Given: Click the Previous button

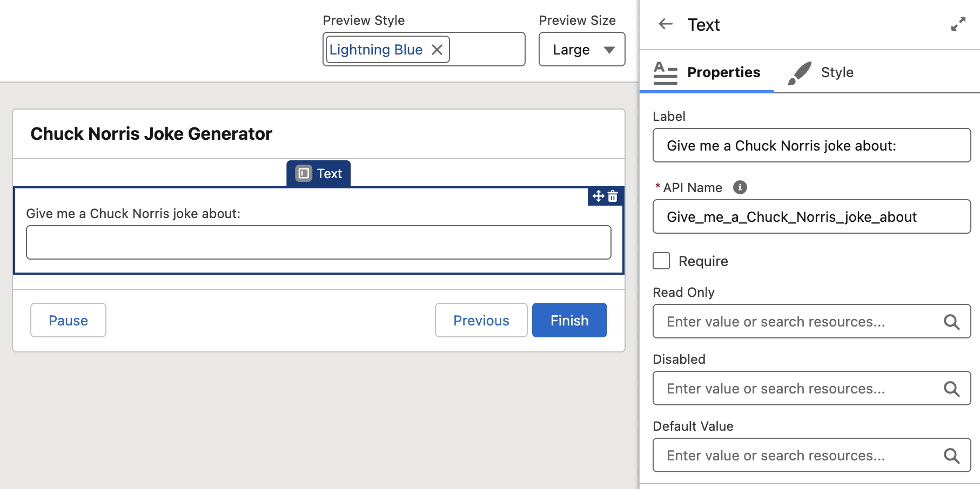Looking at the screenshot, I should [x=481, y=320].
